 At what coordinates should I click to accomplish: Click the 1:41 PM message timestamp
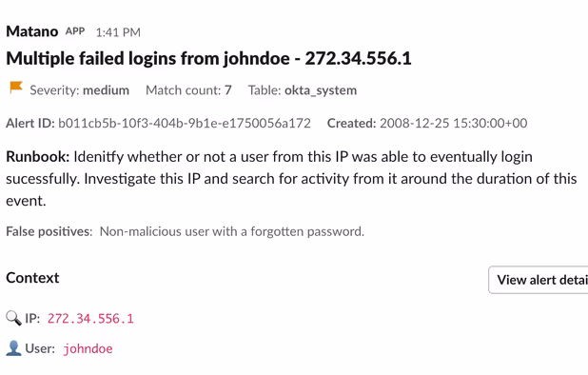tap(118, 32)
